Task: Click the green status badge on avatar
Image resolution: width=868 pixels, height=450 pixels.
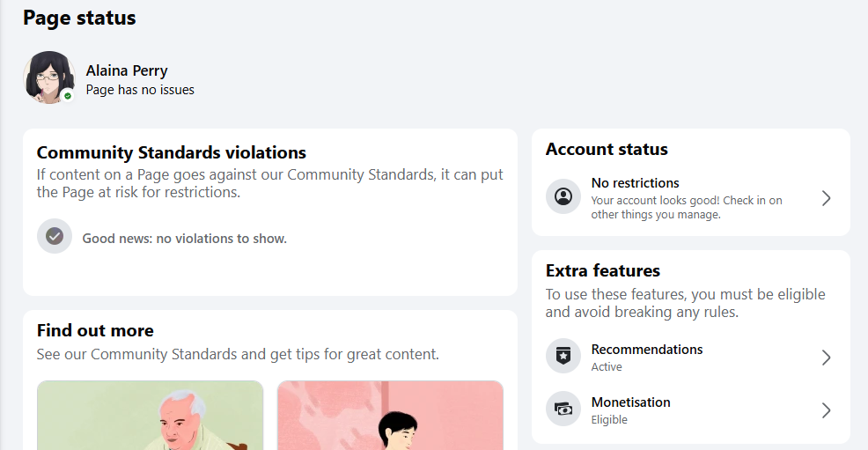Action: 68,96
